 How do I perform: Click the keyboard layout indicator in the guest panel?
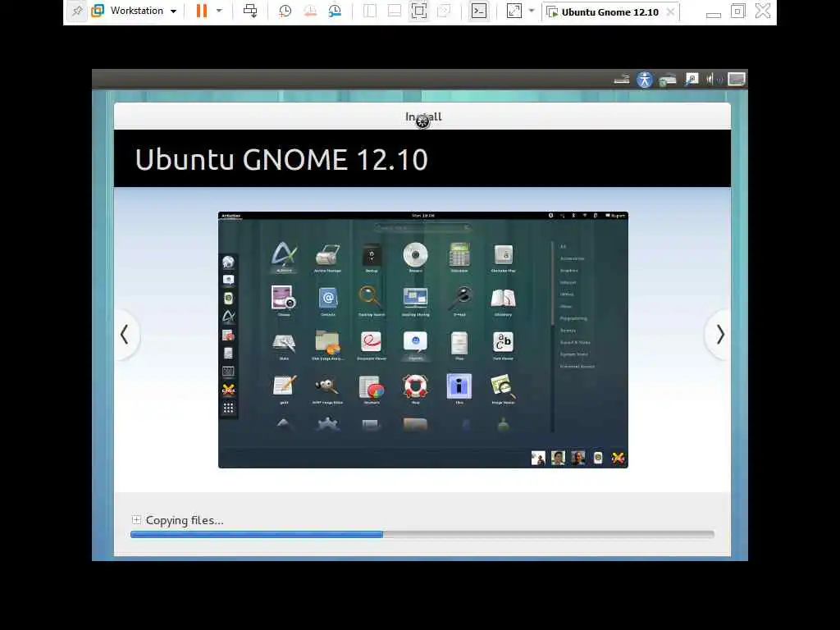pos(622,80)
